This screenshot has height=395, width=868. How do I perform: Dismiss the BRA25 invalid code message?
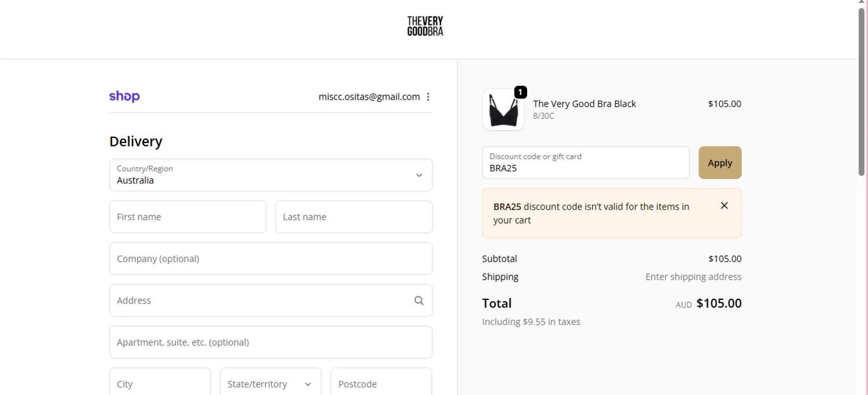pyautogui.click(x=724, y=206)
